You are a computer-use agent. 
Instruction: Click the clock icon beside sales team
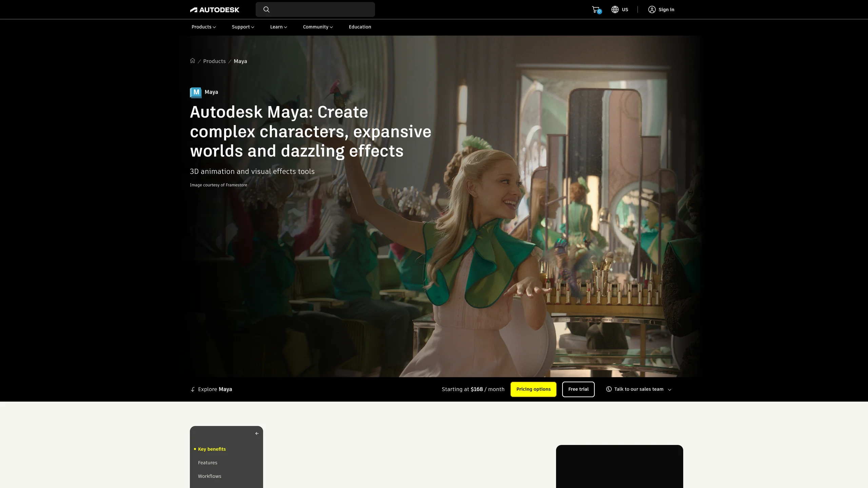point(609,389)
